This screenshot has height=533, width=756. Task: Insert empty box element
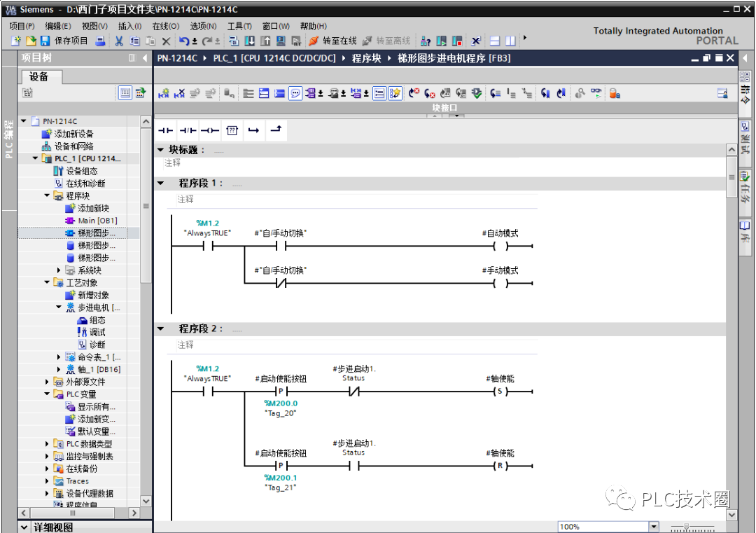[232, 130]
